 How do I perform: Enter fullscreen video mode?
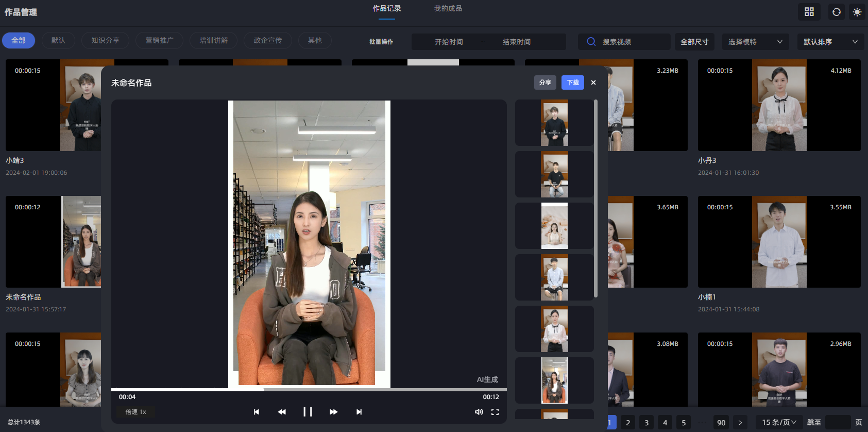pyautogui.click(x=495, y=412)
